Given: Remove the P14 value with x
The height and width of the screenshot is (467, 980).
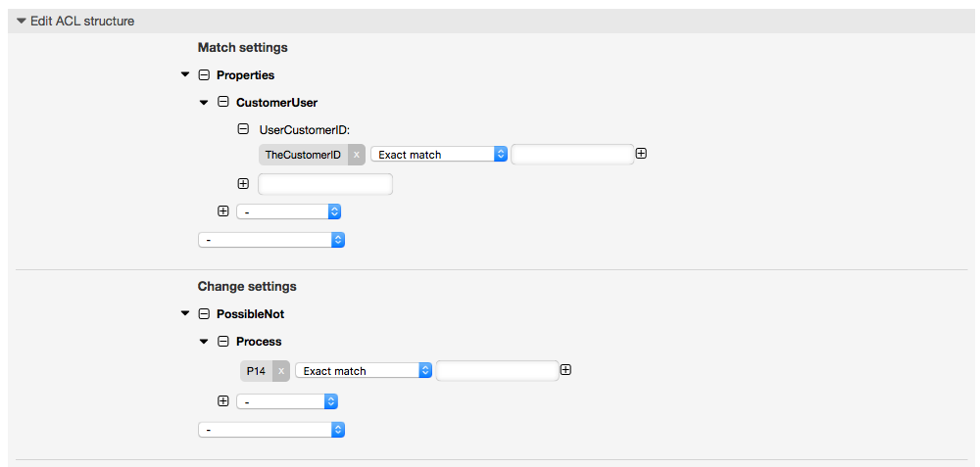Looking at the screenshot, I should pos(281,371).
